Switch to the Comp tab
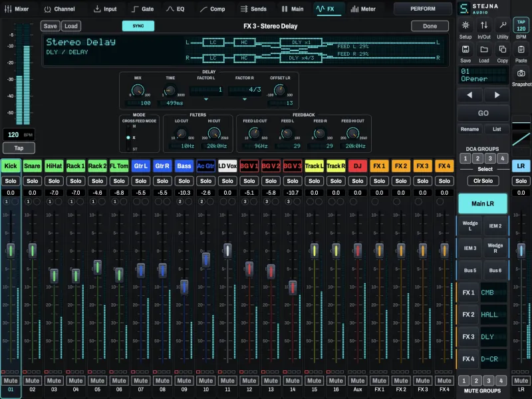This screenshot has width=532, height=399. [212, 9]
